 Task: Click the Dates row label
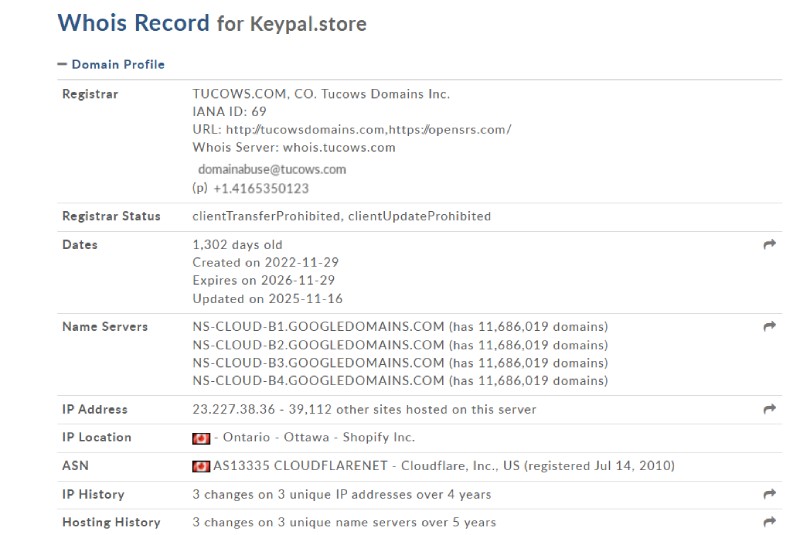point(80,245)
